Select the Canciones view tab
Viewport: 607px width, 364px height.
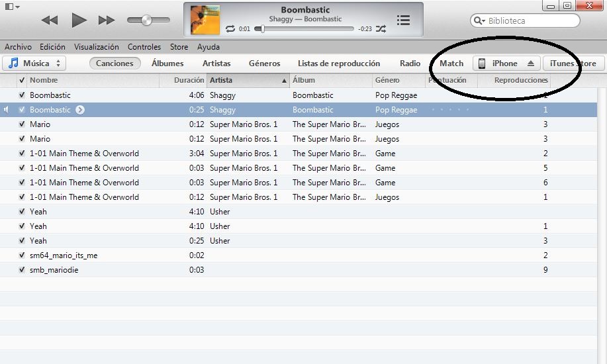tap(115, 63)
